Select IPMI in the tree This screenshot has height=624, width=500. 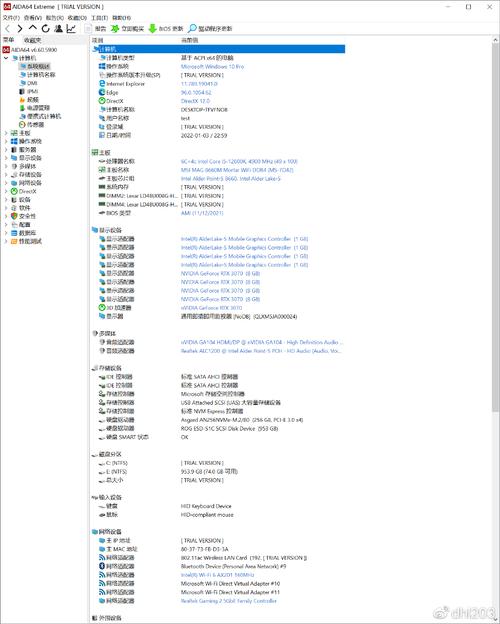pos(29,92)
